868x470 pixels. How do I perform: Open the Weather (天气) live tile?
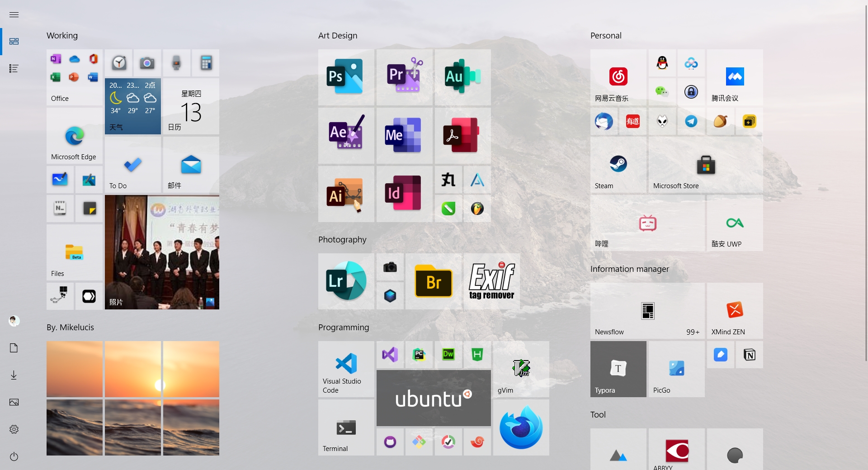point(132,107)
